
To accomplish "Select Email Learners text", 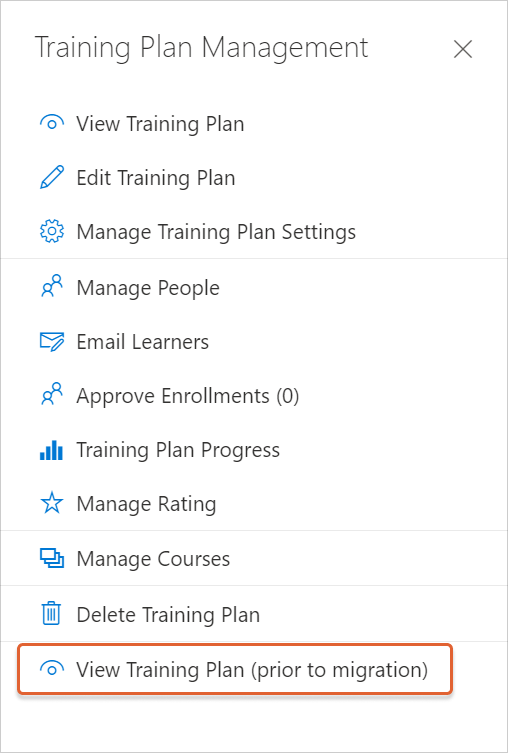I will point(143,342).
